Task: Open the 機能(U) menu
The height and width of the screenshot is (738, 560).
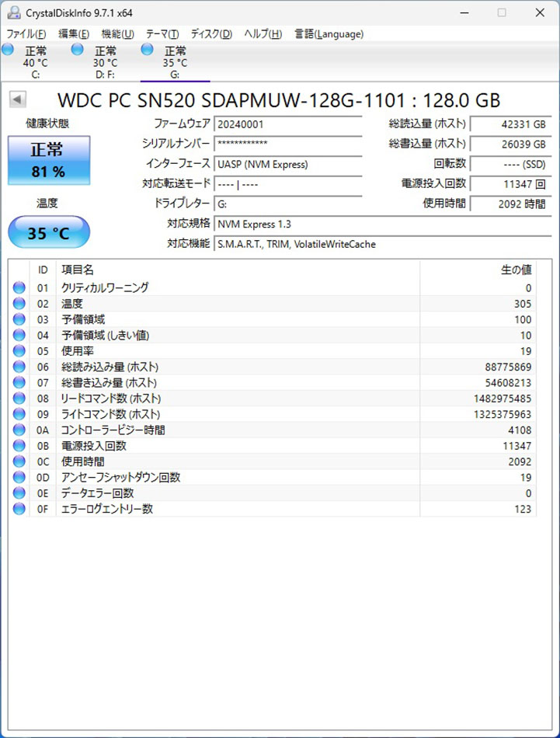Action: point(117,34)
